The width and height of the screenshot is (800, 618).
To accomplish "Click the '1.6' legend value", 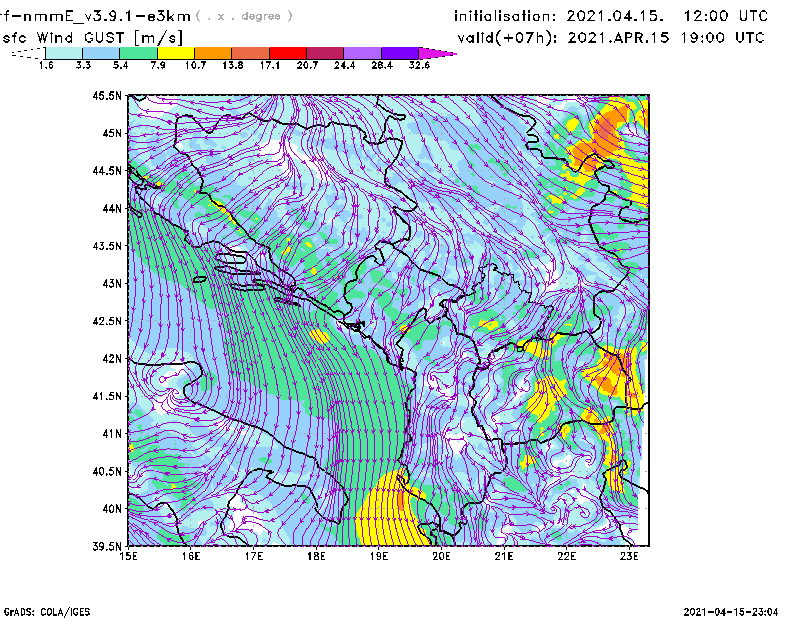I will pos(46,65).
